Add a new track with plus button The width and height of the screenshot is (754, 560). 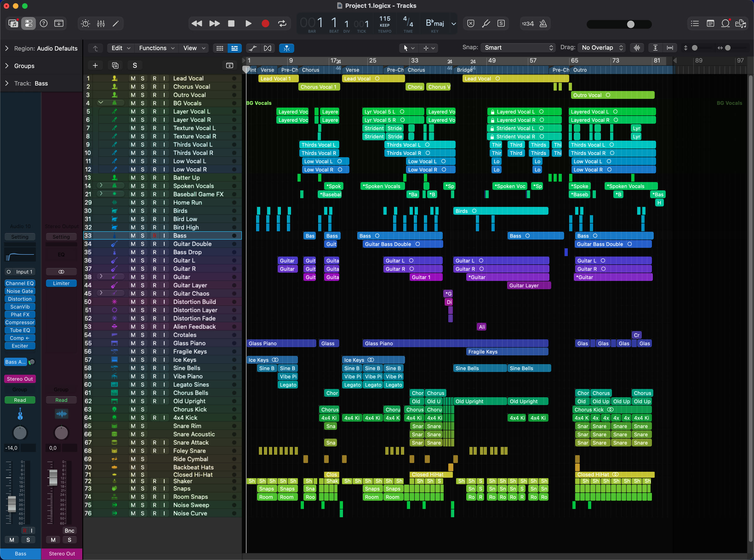coord(95,65)
